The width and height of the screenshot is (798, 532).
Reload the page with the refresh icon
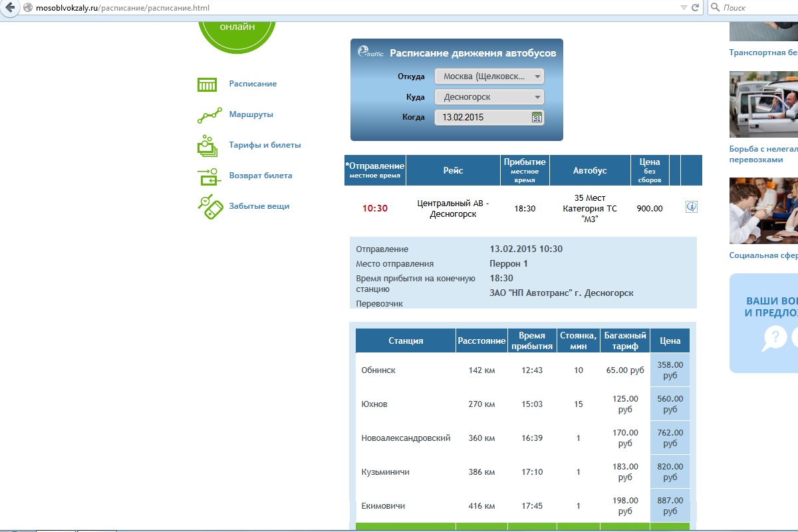[695, 7]
